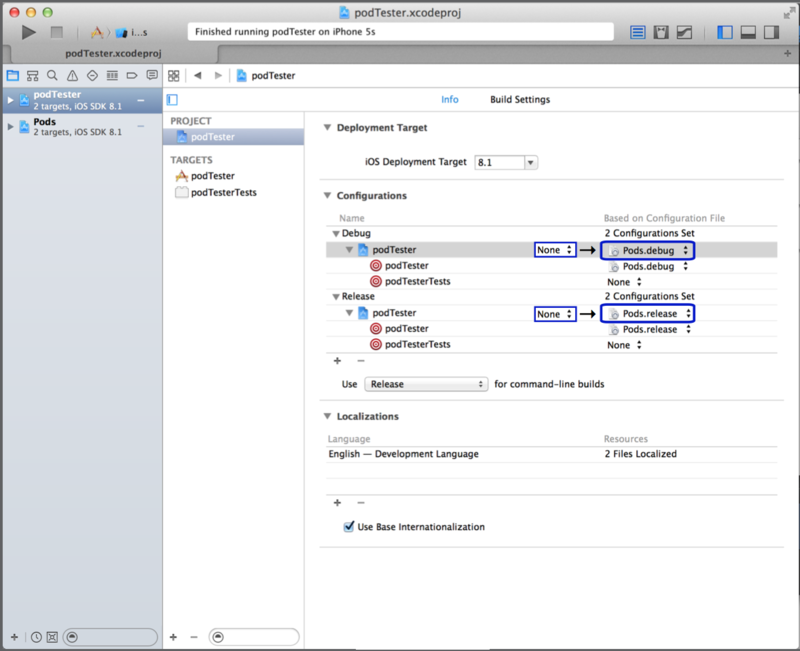Open the scheme selector in toolbar
This screenshot has height=651, width=800.
pos(119,32)
